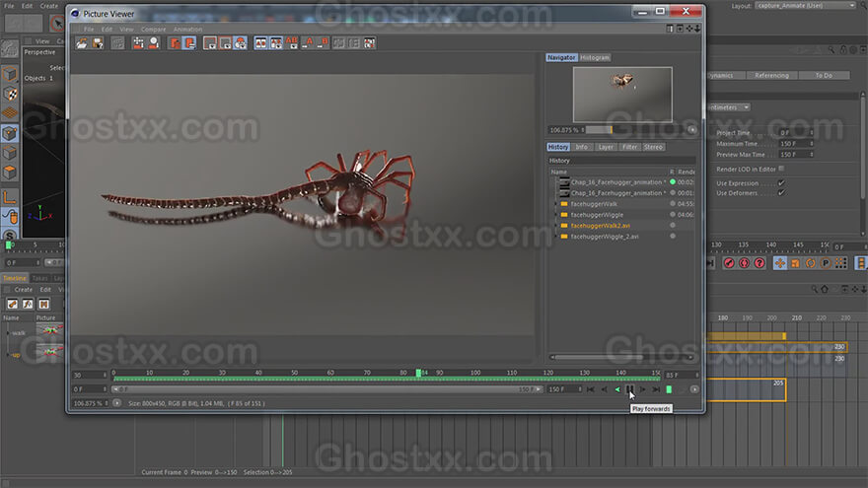Screen dimensions: 868x488
Task: Switch to the Histogram tab
Action: [x=595, y=57]
